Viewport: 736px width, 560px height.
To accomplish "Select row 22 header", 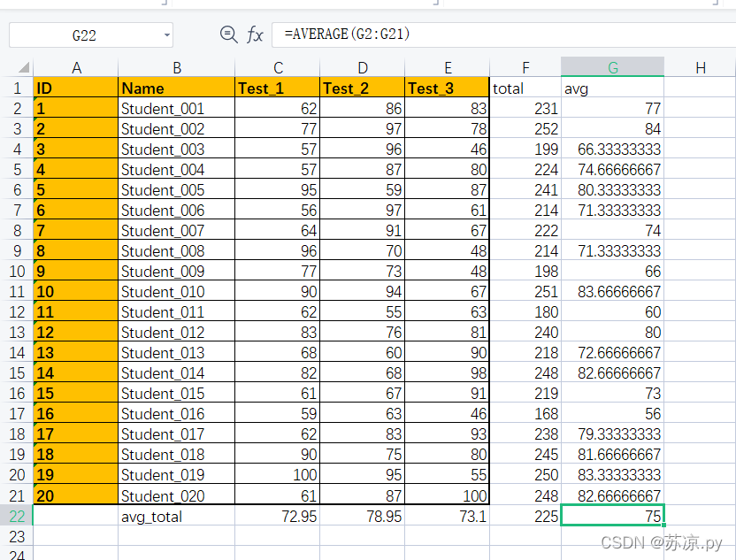I will [17, 516].
